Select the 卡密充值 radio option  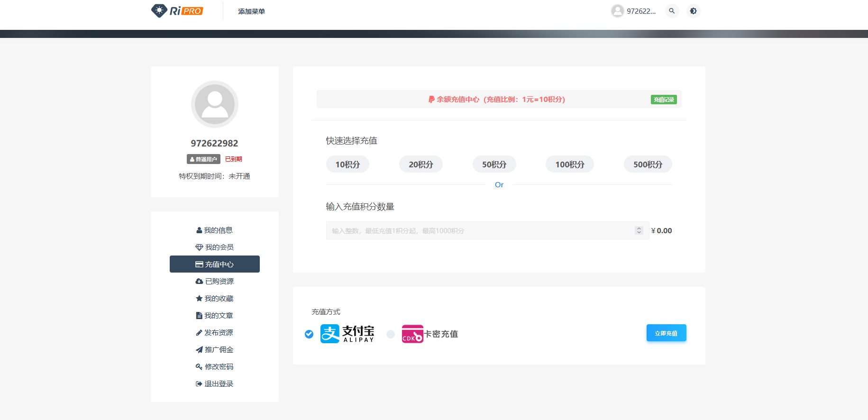[x=391, y=334]
